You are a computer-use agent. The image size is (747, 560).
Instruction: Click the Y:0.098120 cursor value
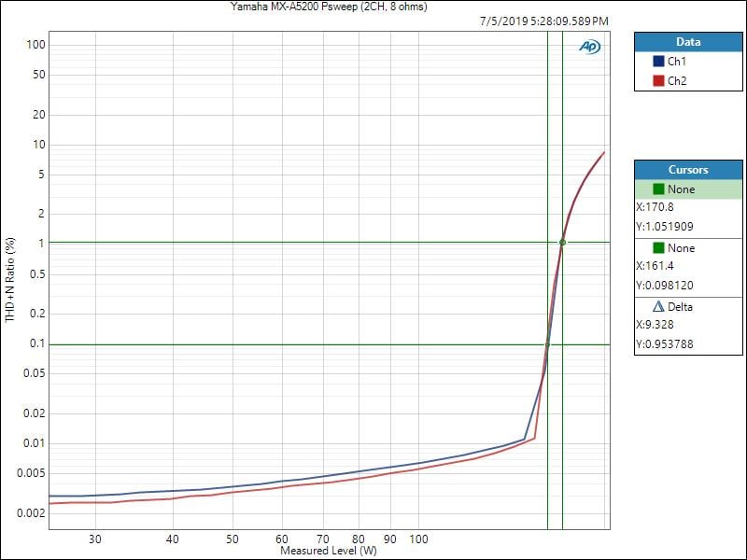(x=665, y=287)
